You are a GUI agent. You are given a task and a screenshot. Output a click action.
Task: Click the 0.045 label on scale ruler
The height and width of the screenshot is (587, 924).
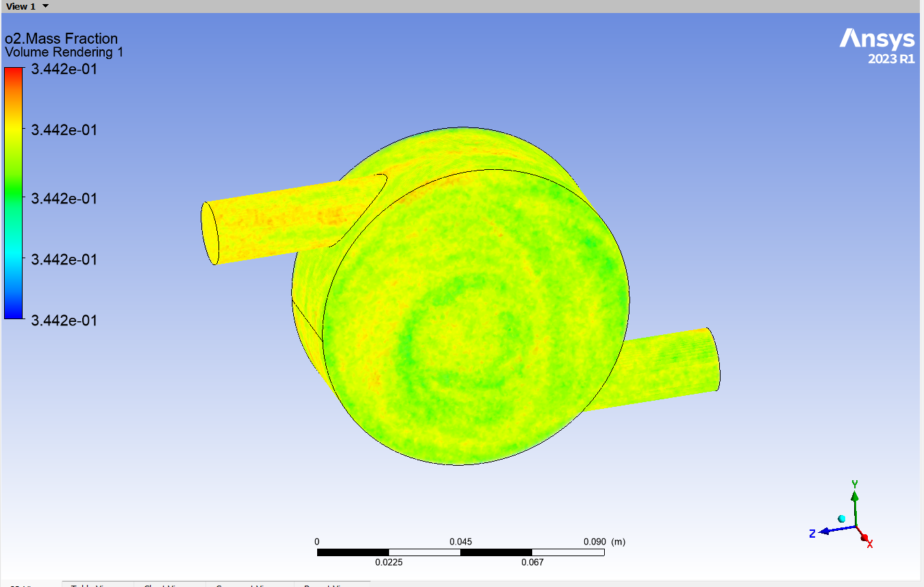460,542
